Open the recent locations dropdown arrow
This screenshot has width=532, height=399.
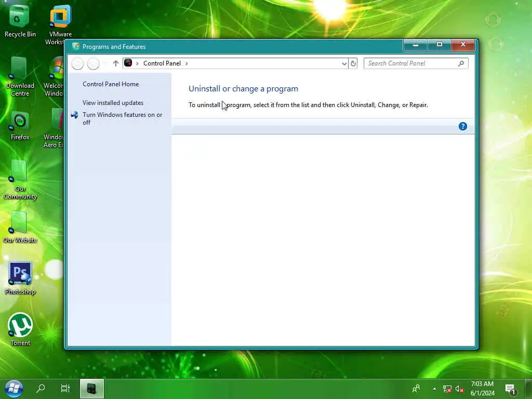(x=105, y=63)
